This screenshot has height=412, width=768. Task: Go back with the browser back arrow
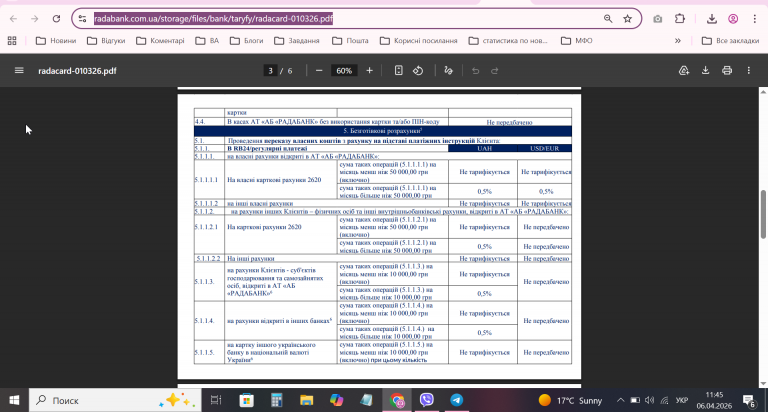(13, 19)
